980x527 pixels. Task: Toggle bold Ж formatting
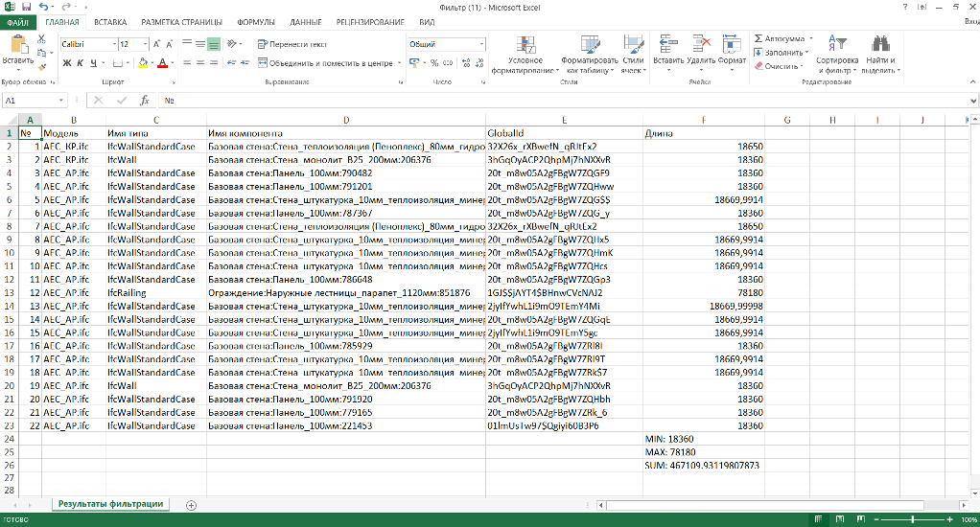click(x=67, y=63)
